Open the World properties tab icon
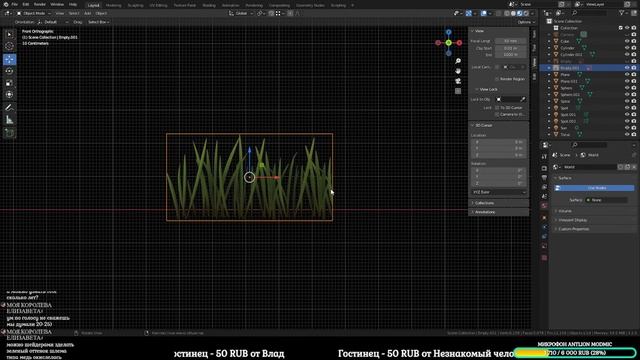The width and height of the screenshot is (640, 360). 544,206
